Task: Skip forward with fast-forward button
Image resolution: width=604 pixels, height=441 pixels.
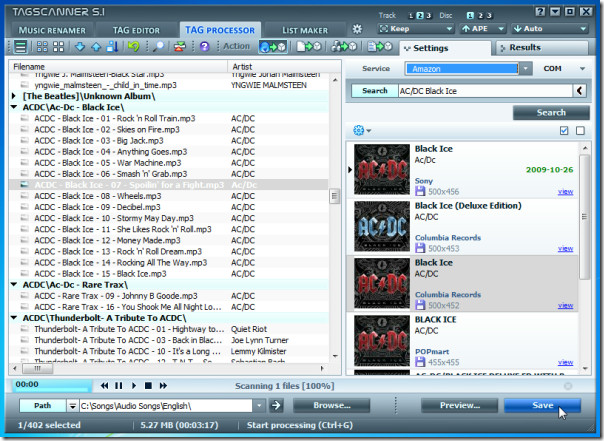Action: [163, 386]
